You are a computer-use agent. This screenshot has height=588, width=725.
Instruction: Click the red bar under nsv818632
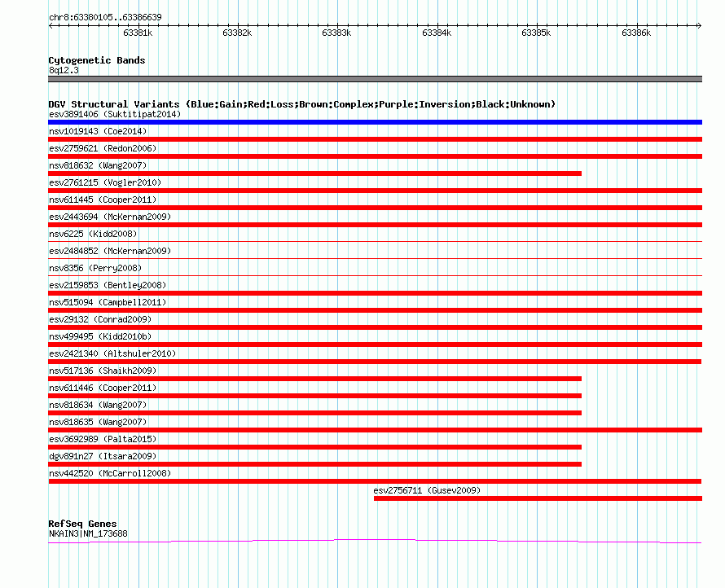pos(315,173)
